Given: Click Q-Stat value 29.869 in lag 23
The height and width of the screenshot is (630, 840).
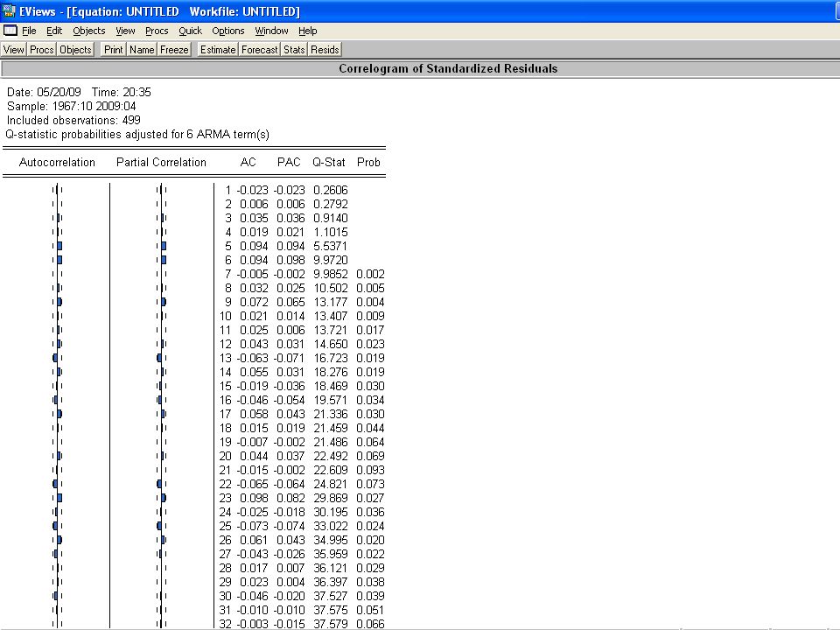Looking at the screenshot, I should (x=331, y=498).
